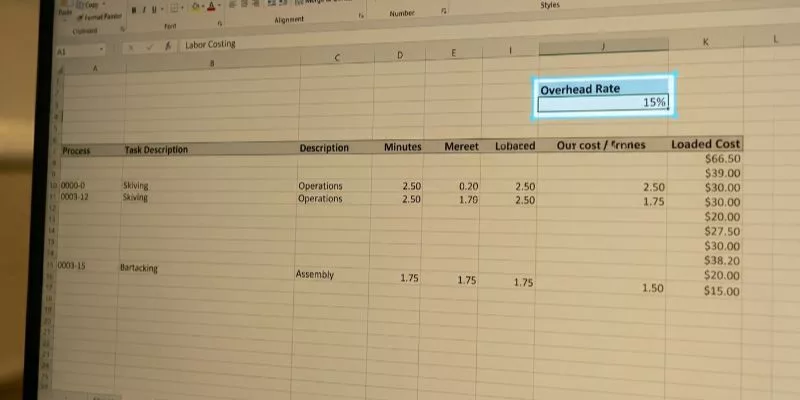This screenshot has width=800, height=400.
Task: Open the Name Box dropdown arrow
Action: (x=102, y=50)
